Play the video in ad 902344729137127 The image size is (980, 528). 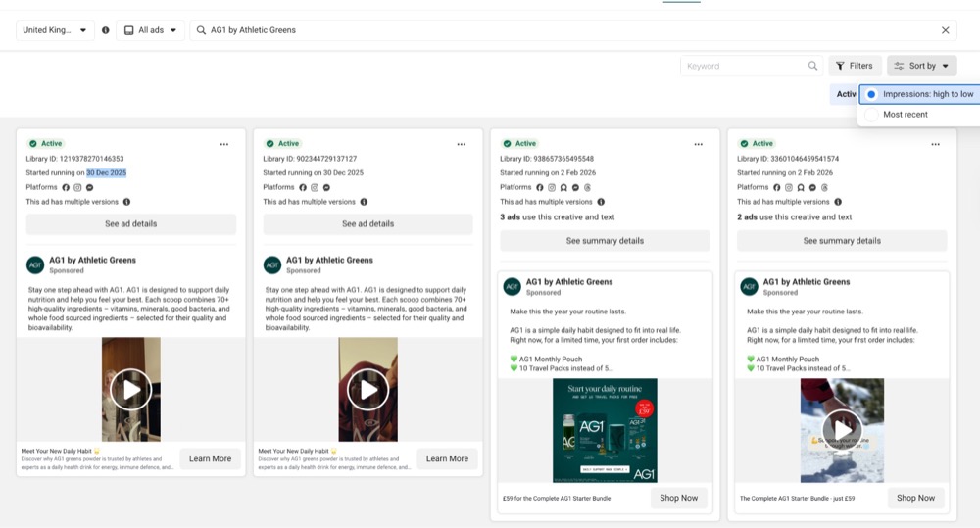point(368,390)
